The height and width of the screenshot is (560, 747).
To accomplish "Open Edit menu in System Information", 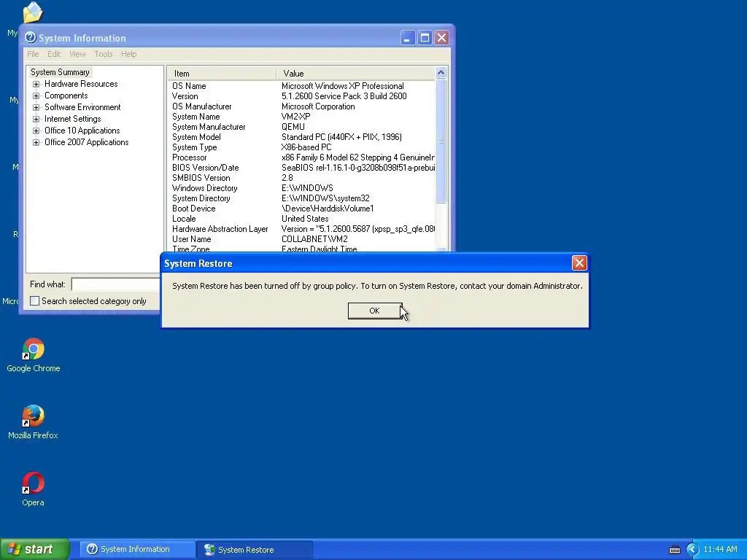I will (54, 54).
